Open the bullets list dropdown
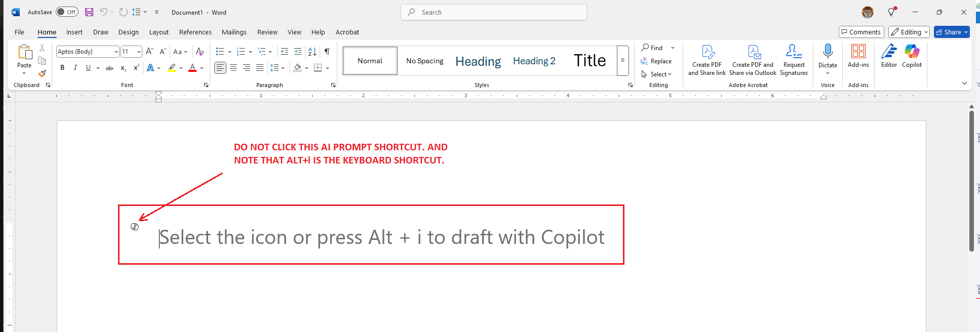The width and height of the screenshot is (980, 332). [x=229, y=52]
